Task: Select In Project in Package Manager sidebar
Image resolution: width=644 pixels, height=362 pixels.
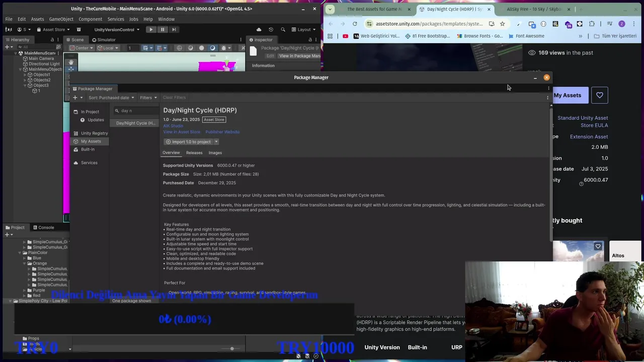Action: [90, 112]
